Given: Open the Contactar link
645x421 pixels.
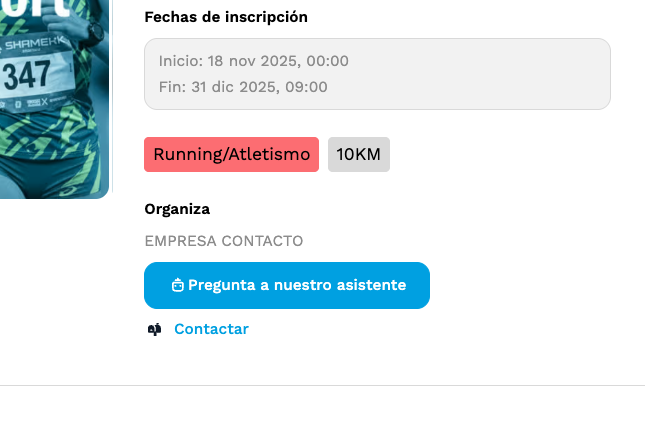Looking at the screenshot, I should coord(211,329).
